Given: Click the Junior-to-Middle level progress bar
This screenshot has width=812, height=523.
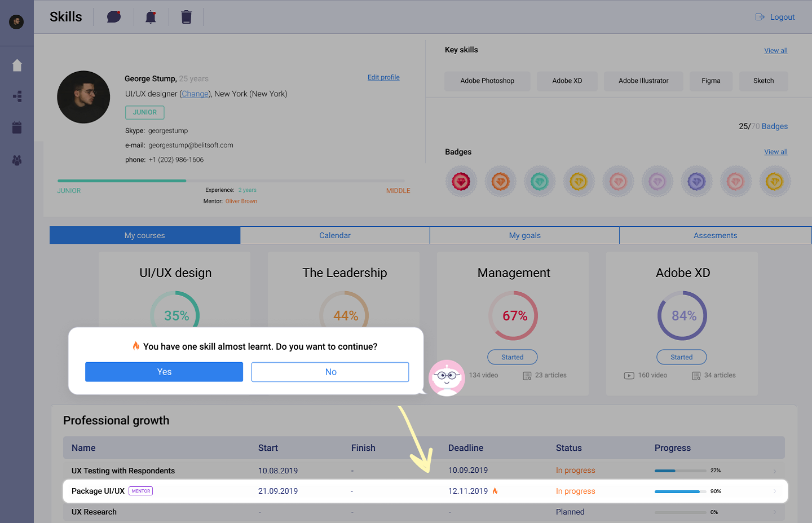Looking at the screenshot, I should (231, 181).
